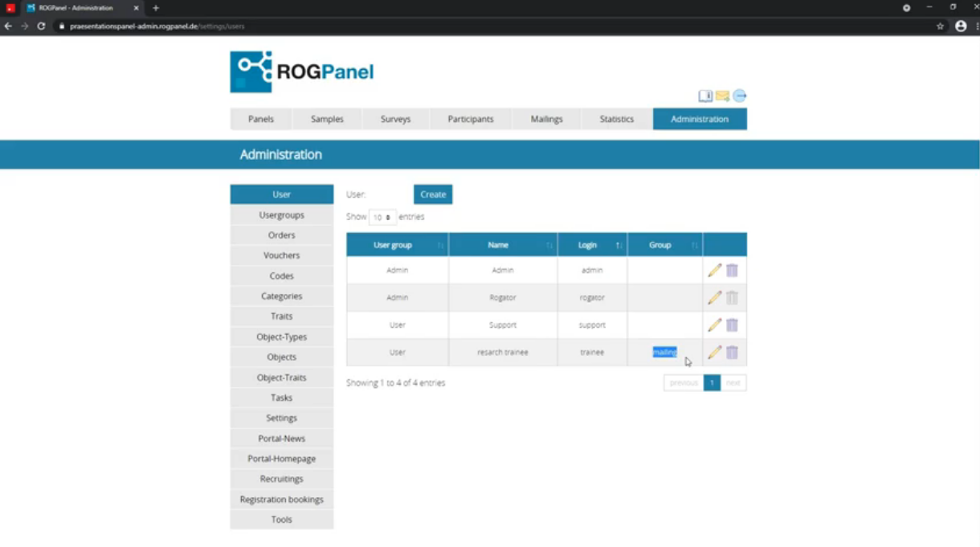This screenshot has height=547, width=980.
Task: Open Traits in the sidebar
Action: (282, 316)
